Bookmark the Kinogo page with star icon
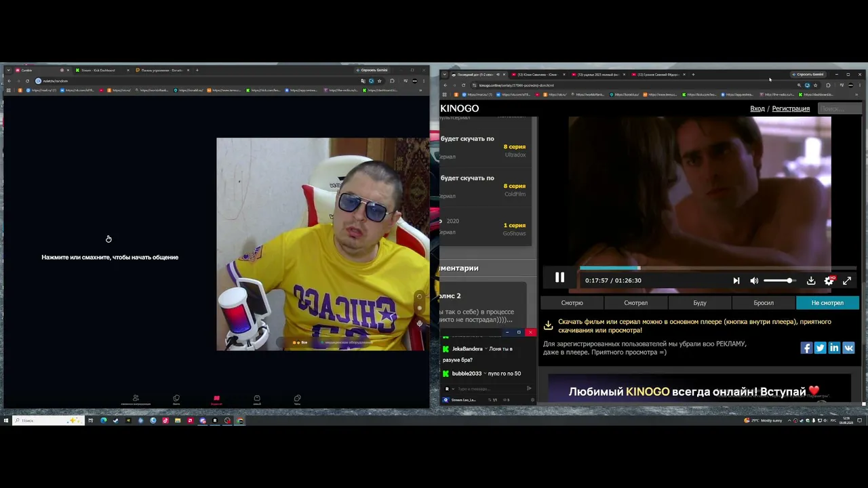 [x=815, y=85]
